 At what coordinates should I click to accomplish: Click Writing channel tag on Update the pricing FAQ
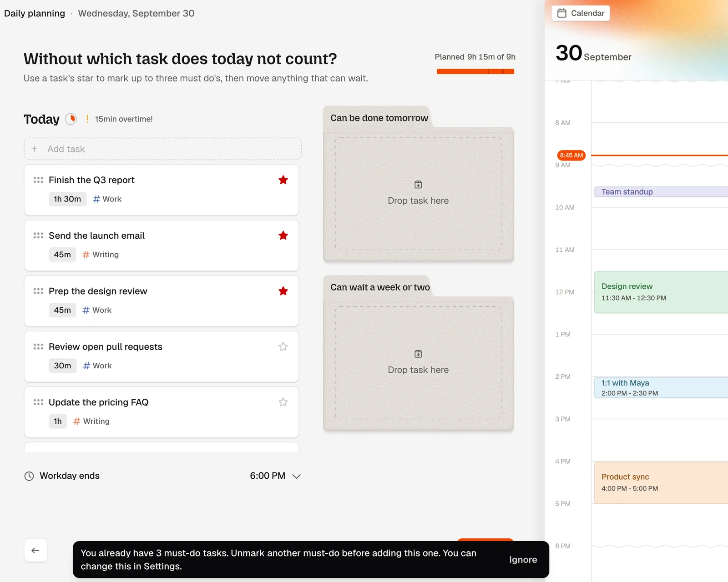91,421
